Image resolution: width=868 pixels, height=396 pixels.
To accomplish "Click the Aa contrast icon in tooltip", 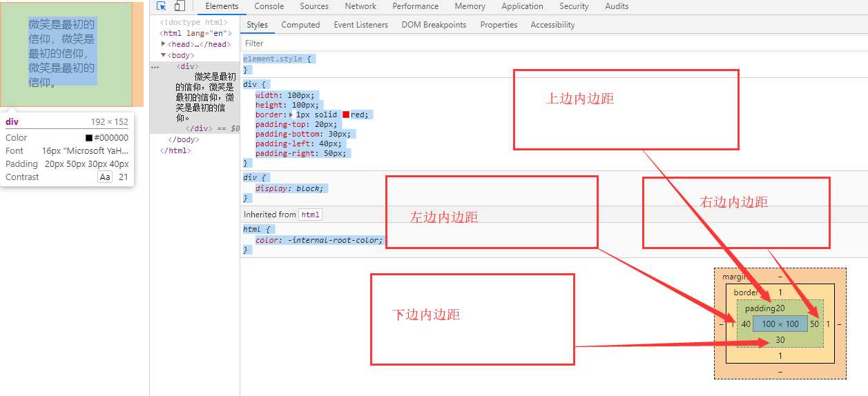I will (x=105, y=177).
